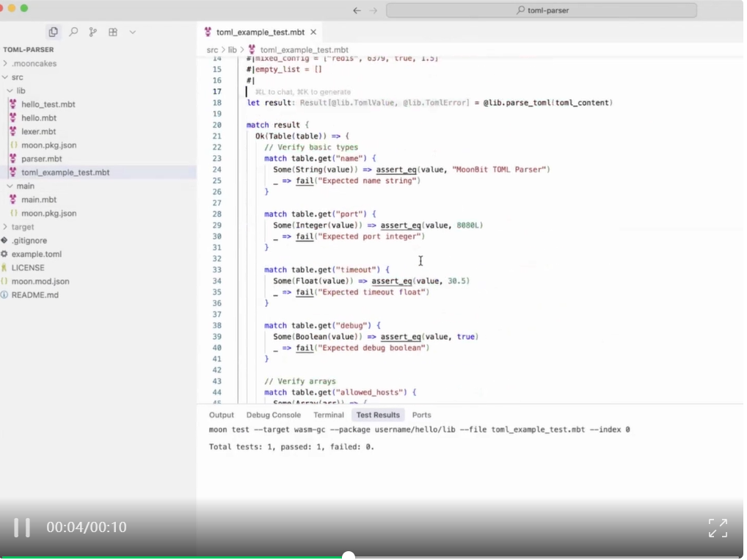
Task: Select toml_example_test.mbt in the file tree
Action: click(x=65, y=172)
